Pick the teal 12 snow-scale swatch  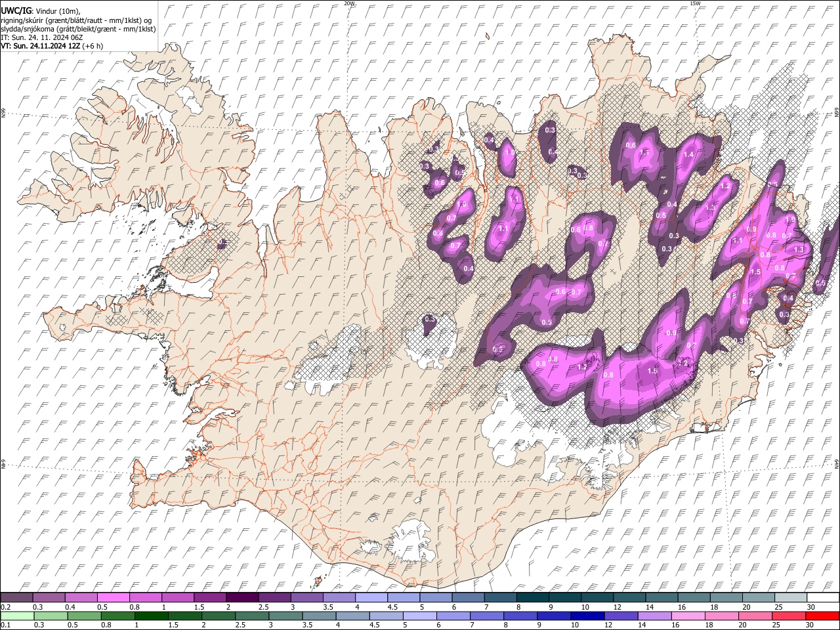[629, 597]
